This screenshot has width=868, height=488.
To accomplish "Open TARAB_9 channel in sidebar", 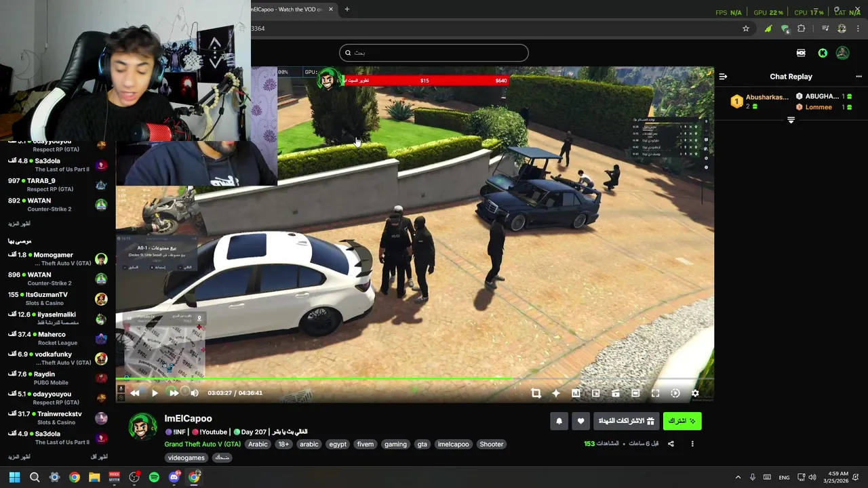I will pyautogui.click(x=58, y=185).
